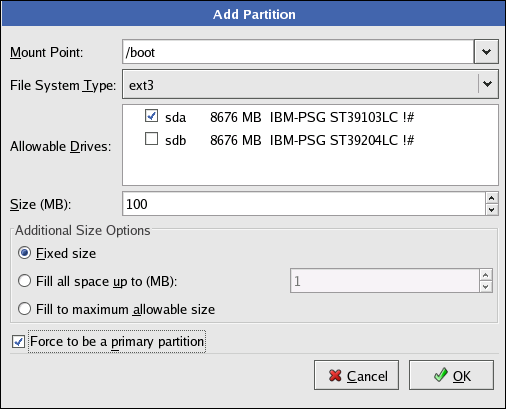Select the Fixed size radio button

(x=24, y=253)
